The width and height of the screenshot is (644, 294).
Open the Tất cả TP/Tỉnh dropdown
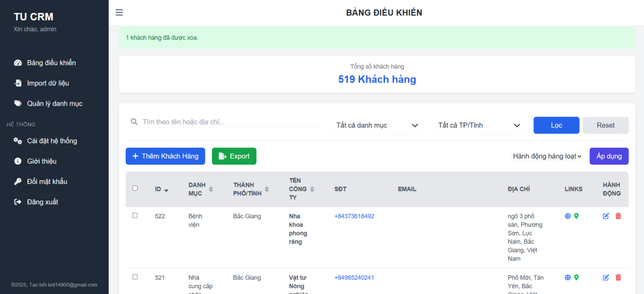tap(479, 125)
